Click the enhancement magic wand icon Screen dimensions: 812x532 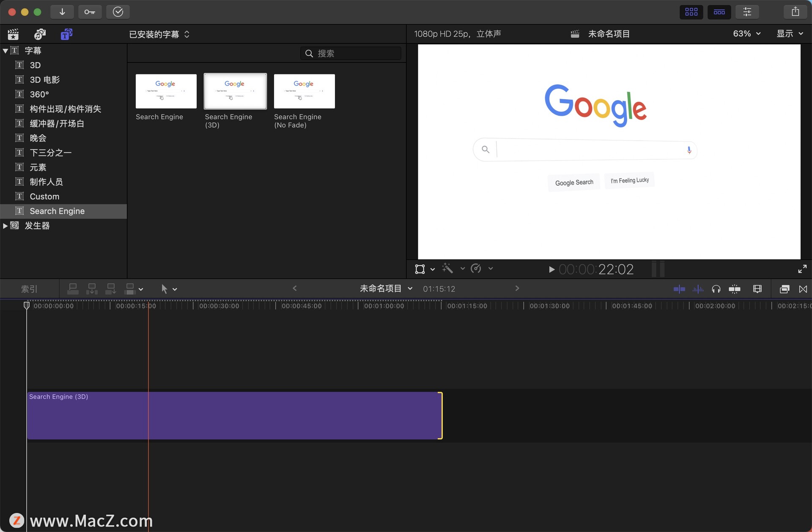pyautogui.click(x=447, y=268)
